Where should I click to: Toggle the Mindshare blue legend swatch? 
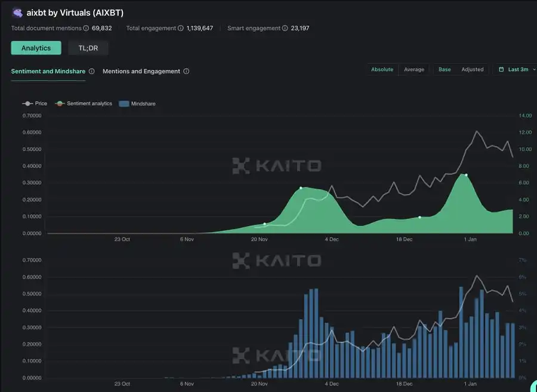pos(124,104)
